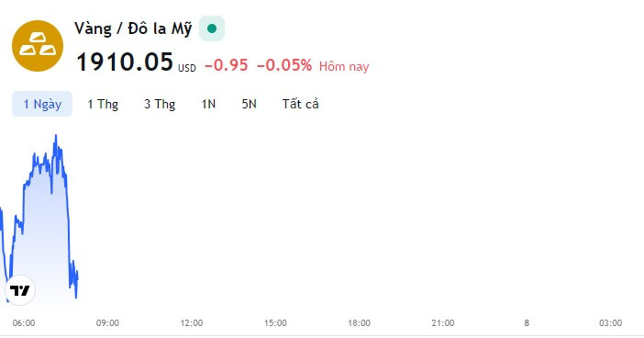Click the 09:00 time axis label
Image resolution: width=644 pixels, height=338 pixels.
click(107, 323)
